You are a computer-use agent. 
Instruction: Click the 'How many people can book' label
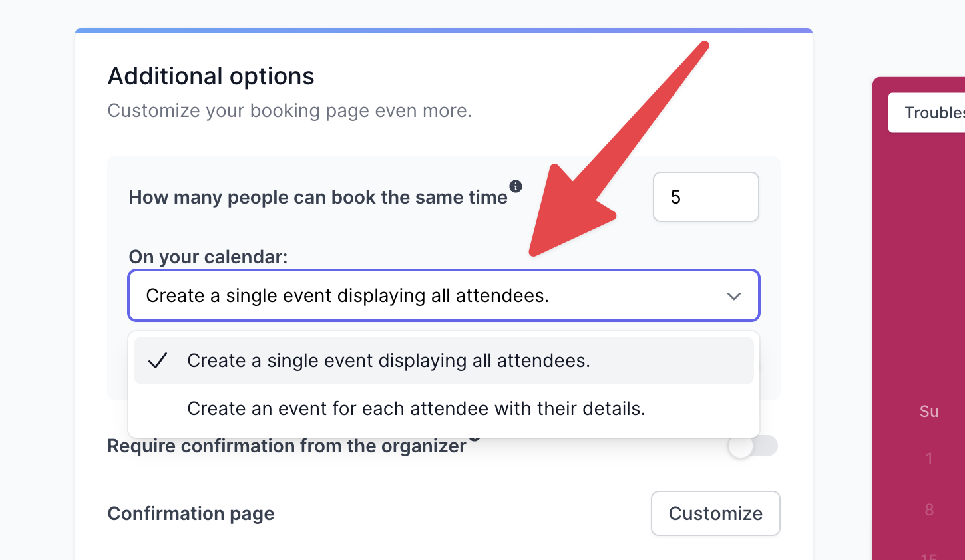tap(318, 198)
